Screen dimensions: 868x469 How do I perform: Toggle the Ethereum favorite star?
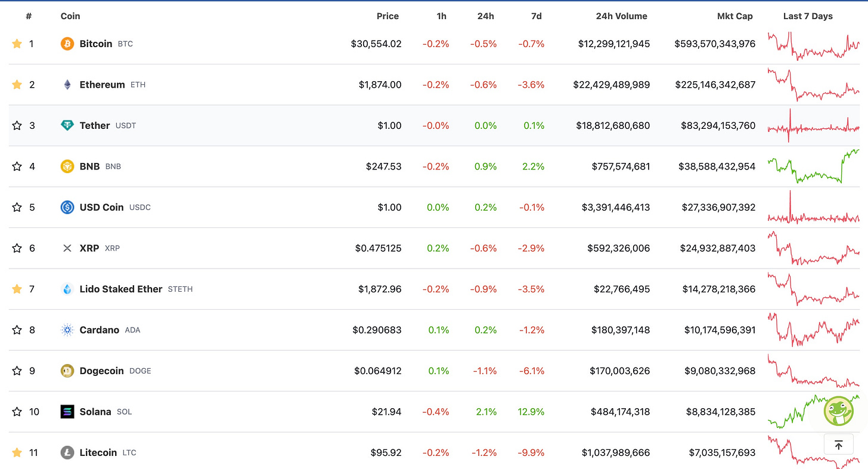point(17,85)
